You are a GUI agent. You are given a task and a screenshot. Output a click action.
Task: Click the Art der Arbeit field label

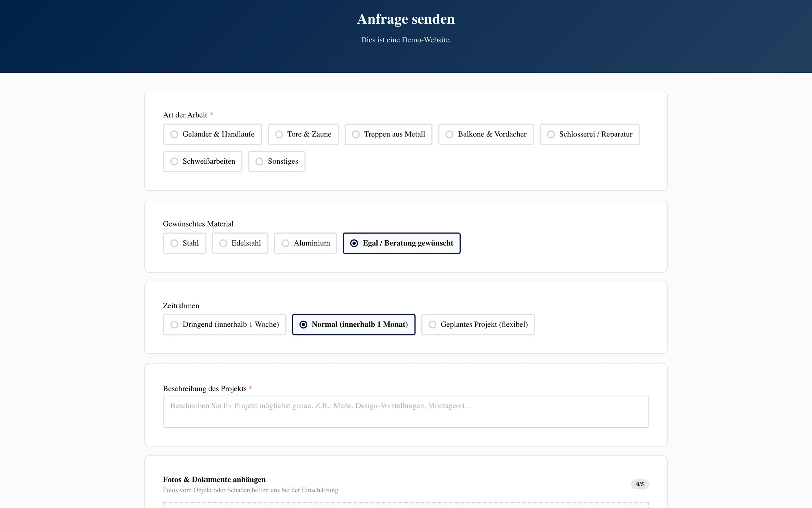pyautogui.click(x=185, y=115)
